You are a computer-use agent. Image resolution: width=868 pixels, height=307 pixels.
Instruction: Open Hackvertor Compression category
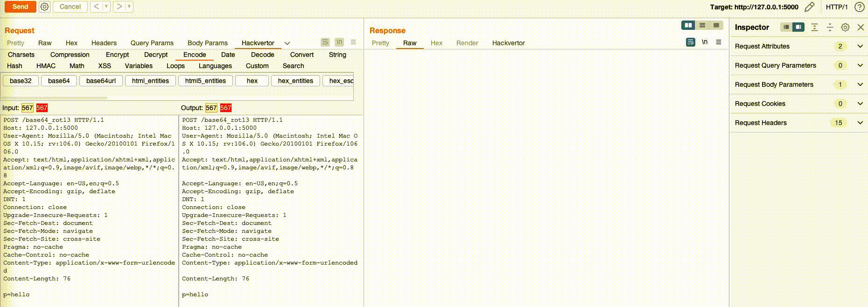[70, 55]
